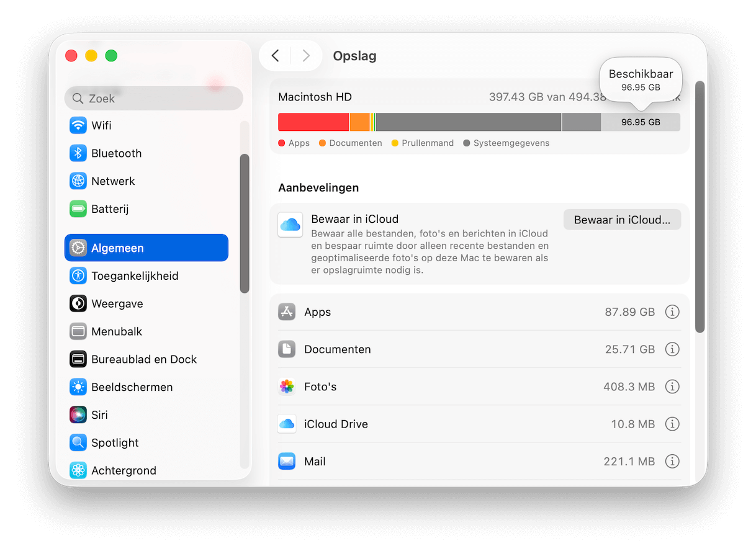The width and height of the screenshot is (756, 551).
Task: Click the Beeldschermen sun icon
Action: coord(78,387)
